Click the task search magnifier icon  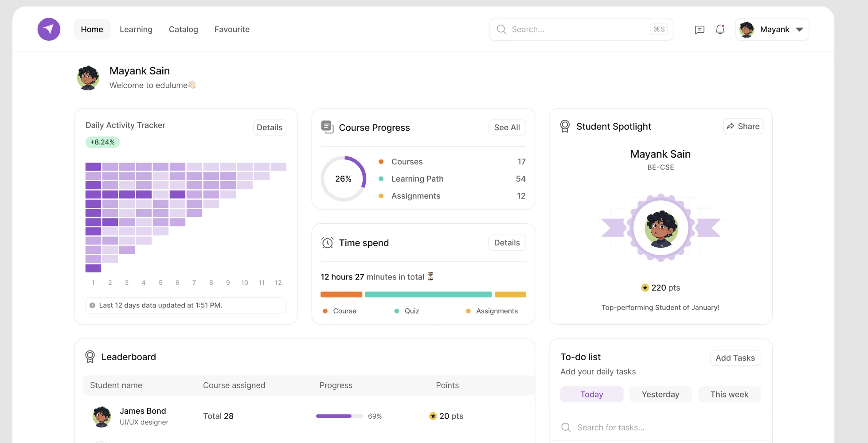(566, 427)
